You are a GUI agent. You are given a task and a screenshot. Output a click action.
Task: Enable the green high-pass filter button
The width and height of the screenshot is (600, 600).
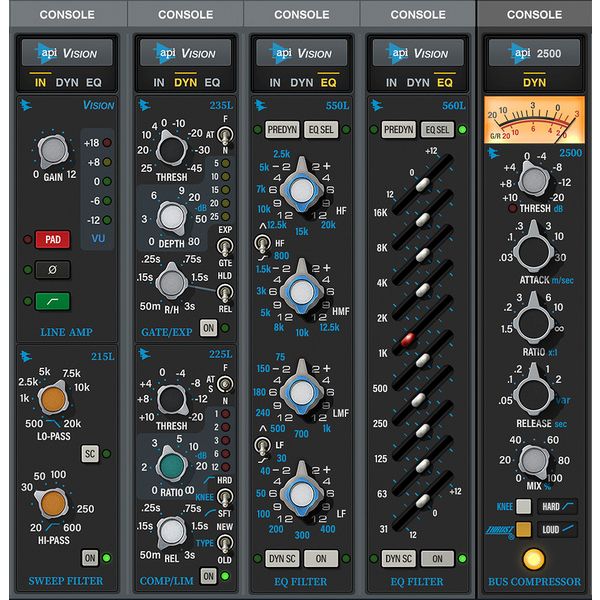(53, 301)
